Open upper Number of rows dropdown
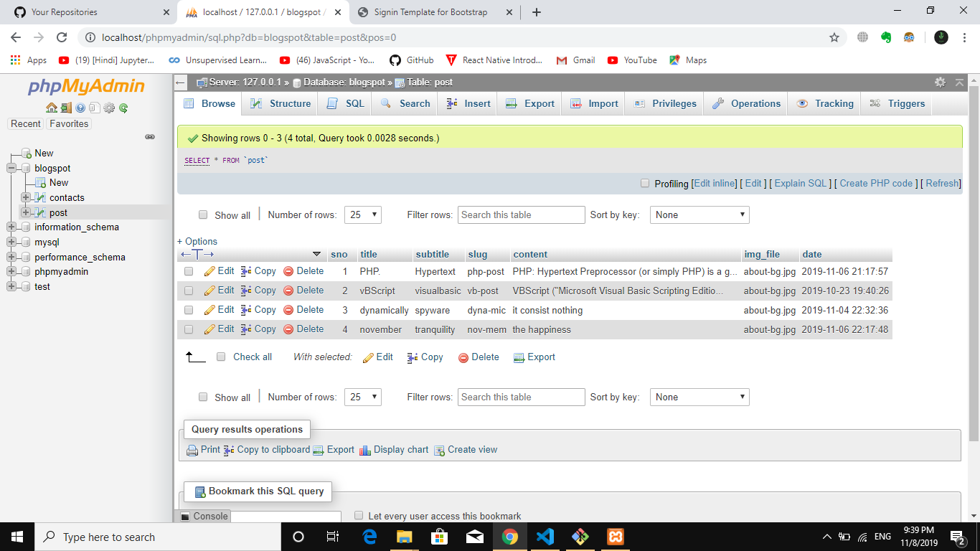980x551 pixels. coord(363,215)
